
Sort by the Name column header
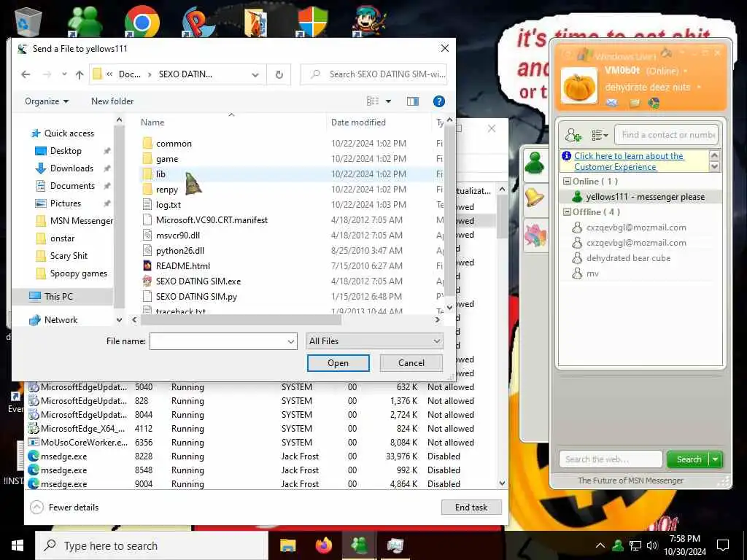(152, 122)
